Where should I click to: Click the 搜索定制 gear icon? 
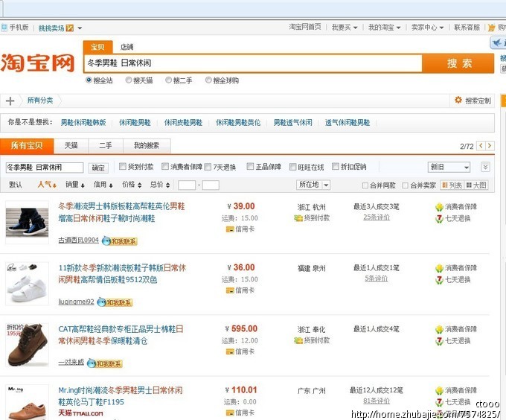tap(458, 100)
